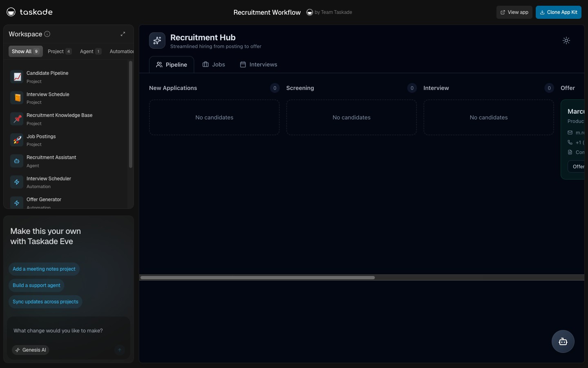
Task: Click the document icon on candidate card
Action: coord(570,152)
